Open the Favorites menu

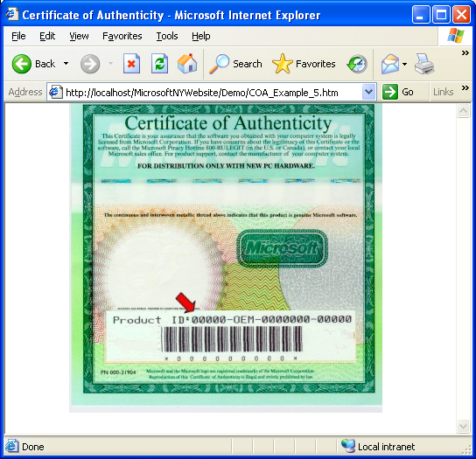(x=122, y=36)
